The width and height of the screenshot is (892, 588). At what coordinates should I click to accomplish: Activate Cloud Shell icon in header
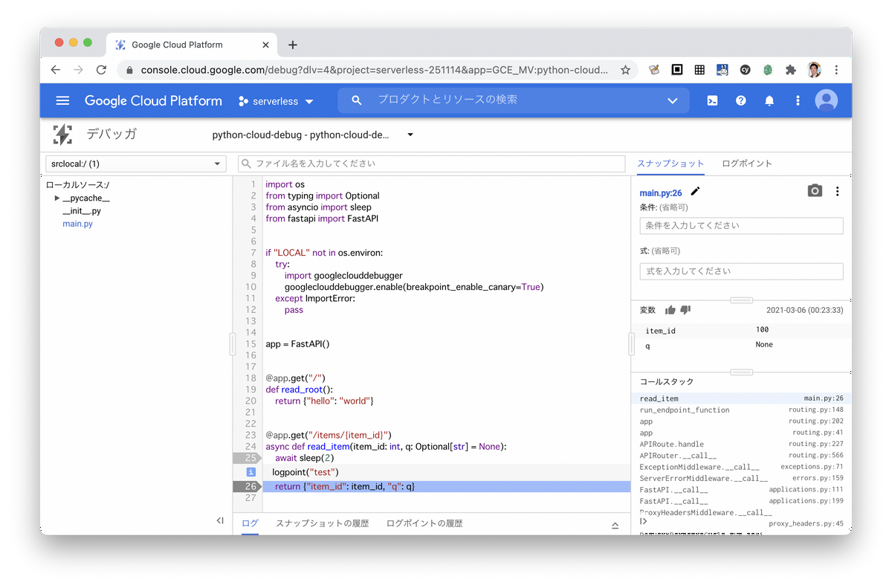(x=712, y=100)
